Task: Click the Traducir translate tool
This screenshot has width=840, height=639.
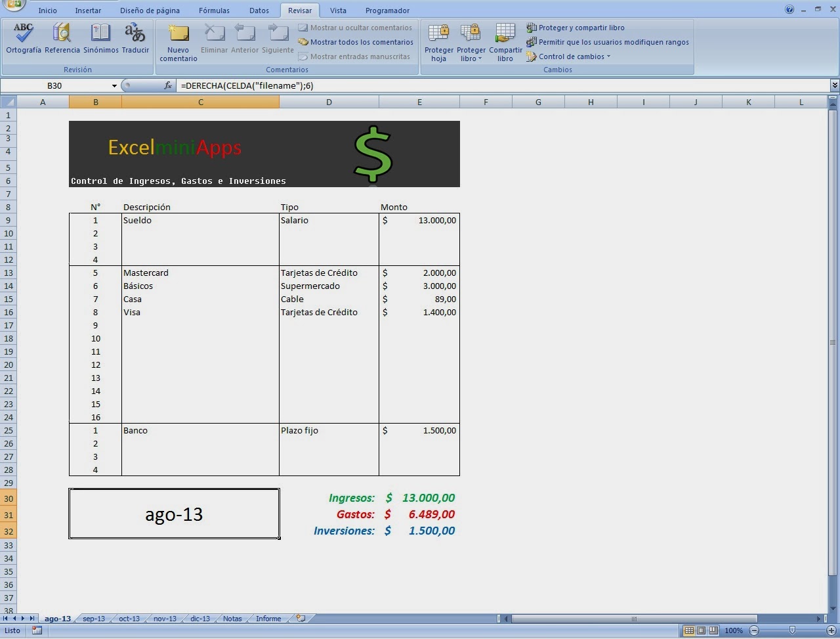Action: tap(135, 39)
